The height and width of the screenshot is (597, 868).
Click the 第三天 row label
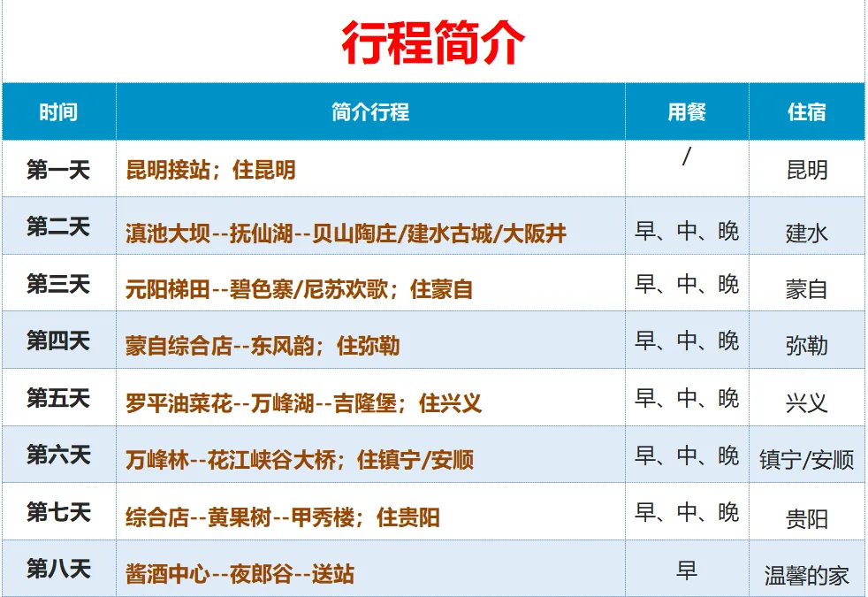click(x=58, y=284)
